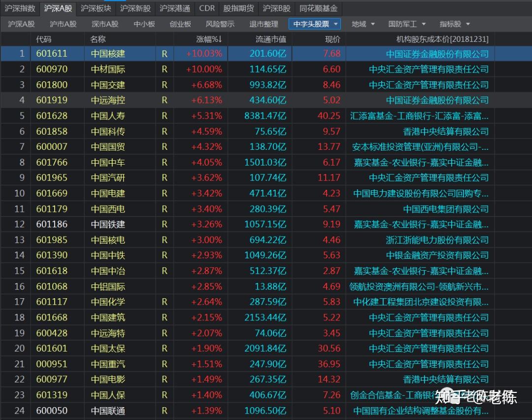The height and width of the screenshot is (420, 532).
Task: Expand the 国防军工 dropdown
Action: [x=407, y=24]
